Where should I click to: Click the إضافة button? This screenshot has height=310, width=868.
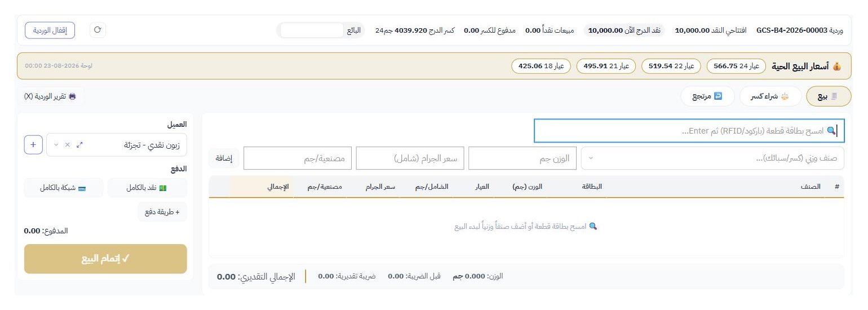click(224, 158)
